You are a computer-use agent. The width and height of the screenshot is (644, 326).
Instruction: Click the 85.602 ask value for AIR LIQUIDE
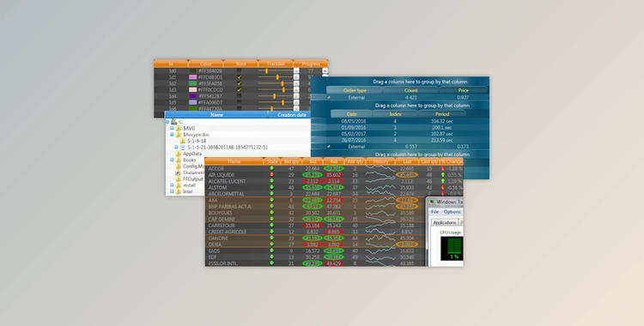[333, 174]
